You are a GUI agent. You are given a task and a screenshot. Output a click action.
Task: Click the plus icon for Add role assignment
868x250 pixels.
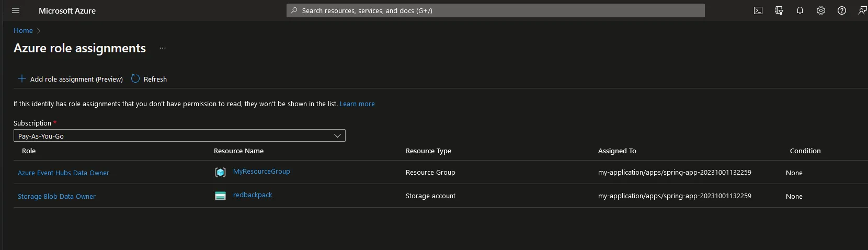pyautogui.click(x=22, y=78)
